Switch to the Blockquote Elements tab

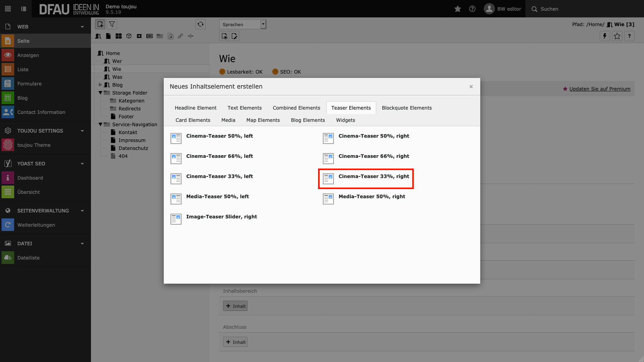coord(406,108)
